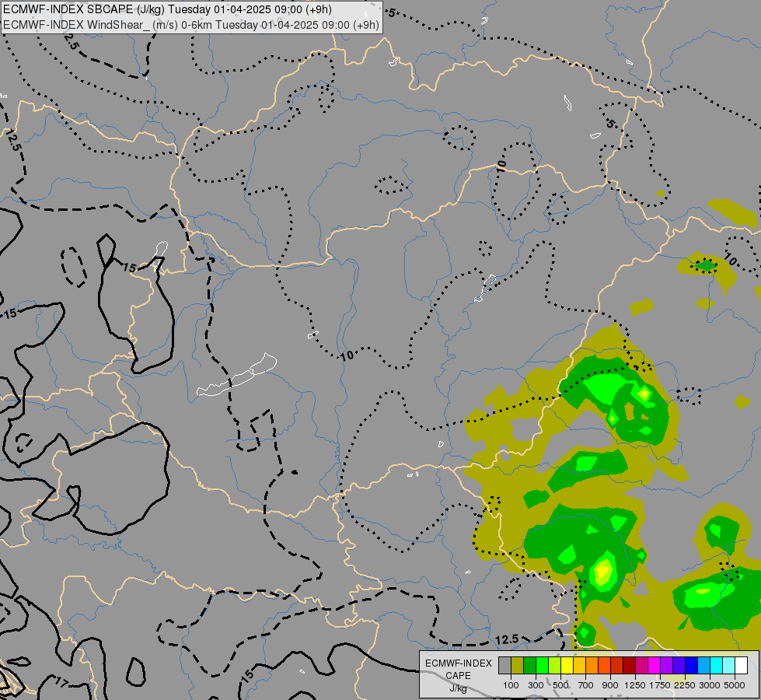Click the dark red 1250 legend swatch
Screen dimensions: 761x700
(629, 666)
